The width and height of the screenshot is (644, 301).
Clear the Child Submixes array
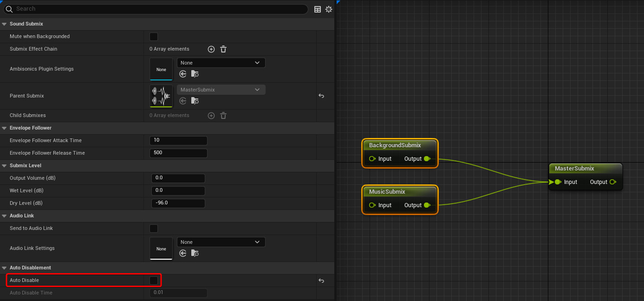click(x=223, y=115)
